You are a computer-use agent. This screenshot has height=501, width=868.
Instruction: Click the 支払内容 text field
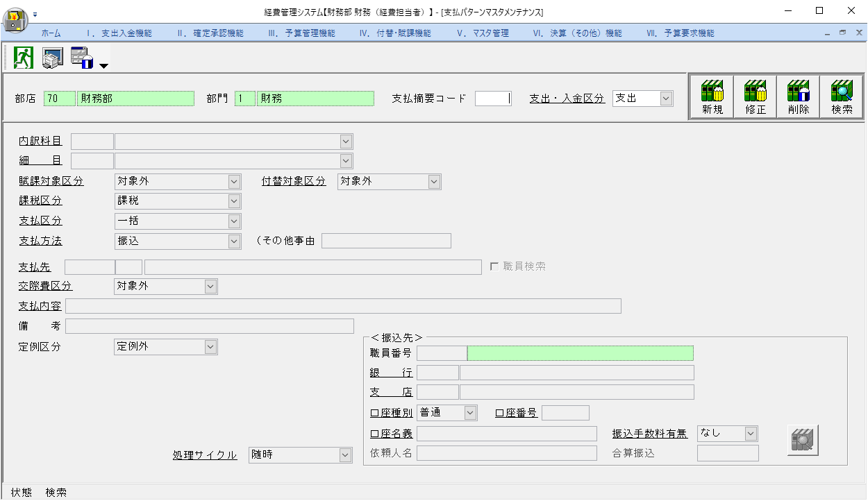tap(343, 306)
